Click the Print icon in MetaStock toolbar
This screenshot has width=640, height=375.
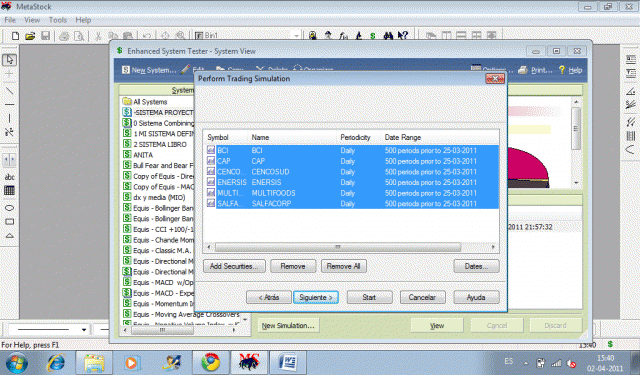tap(64, 36)
